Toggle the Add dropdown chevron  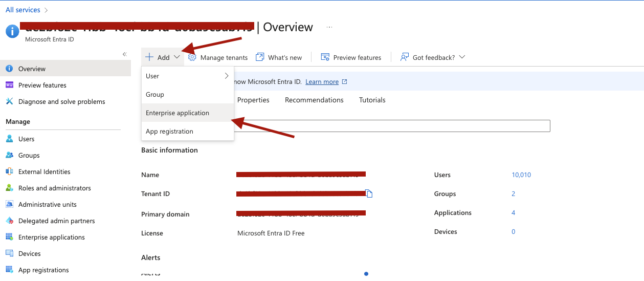click(177, 57)
